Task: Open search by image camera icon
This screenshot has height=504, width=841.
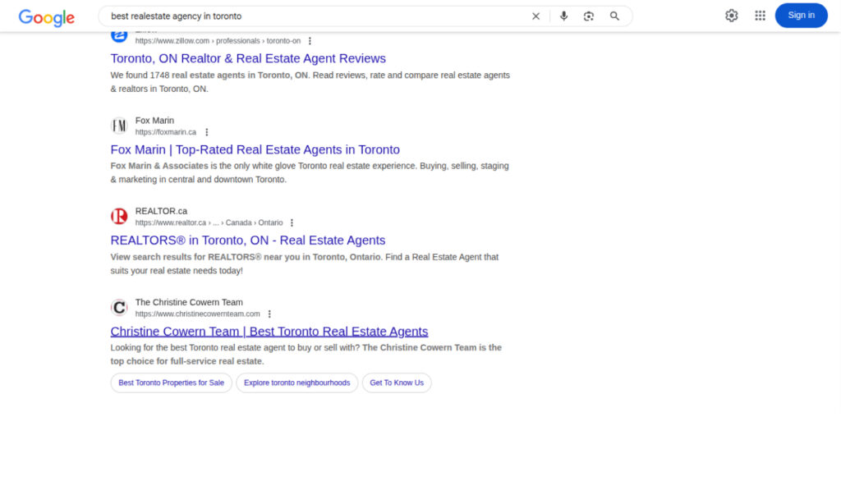Action: (x=588, y=16)
